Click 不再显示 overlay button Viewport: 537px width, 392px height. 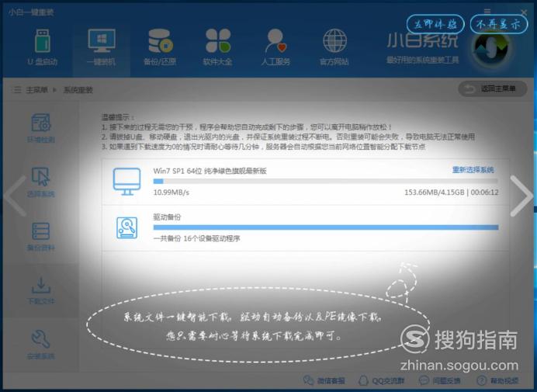499,24
